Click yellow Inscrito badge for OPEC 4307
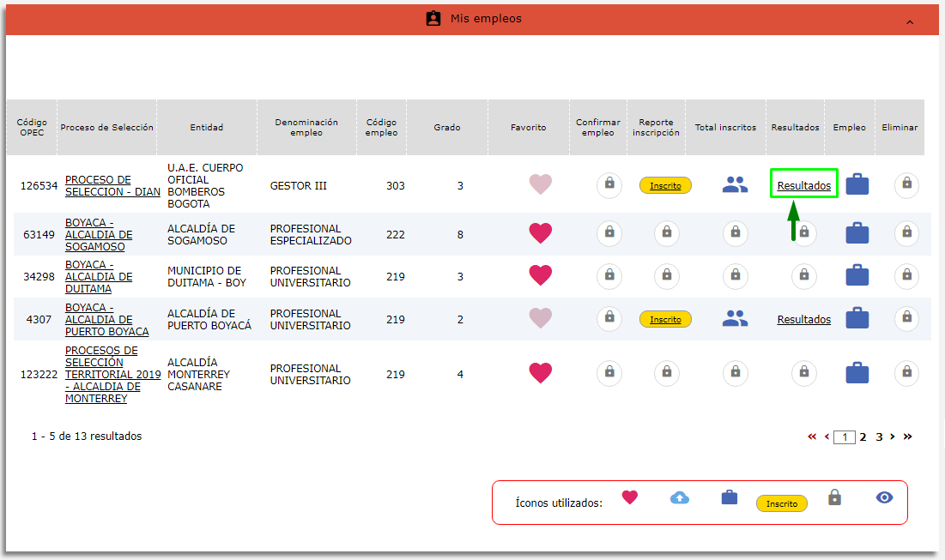This screenshot has height=560, width=945. [665, 319]
